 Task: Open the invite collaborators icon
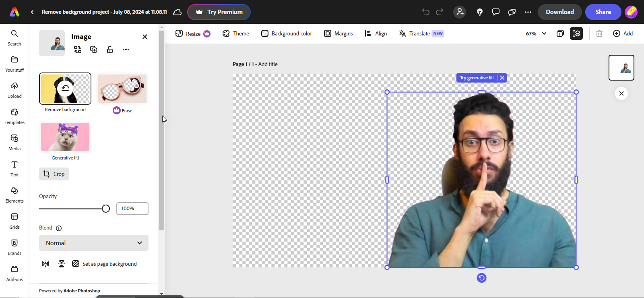pyautogui.click(x=460, y=12)
